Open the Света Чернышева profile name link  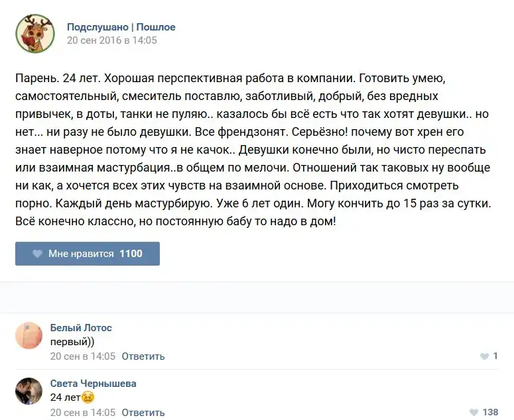(x=93, y=384)
